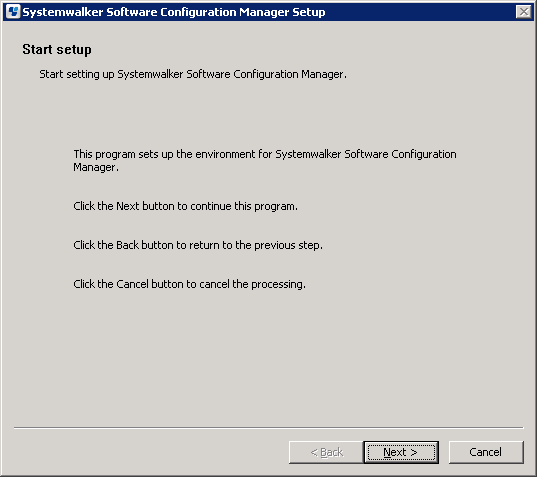Image resolution: width=537 pixels, height=477 pixels.
Task: Click the subtitle "Start setting up Systemwalker Software Configuration Manager."
Action: click(193, 74)
